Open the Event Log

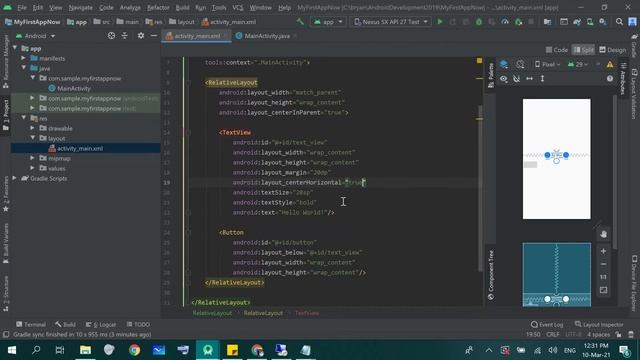[x=547, y=324]
